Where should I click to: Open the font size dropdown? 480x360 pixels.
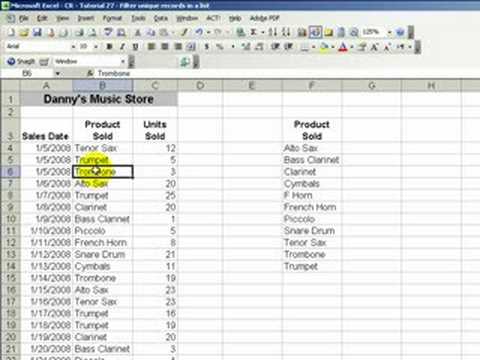pos(96,47)
